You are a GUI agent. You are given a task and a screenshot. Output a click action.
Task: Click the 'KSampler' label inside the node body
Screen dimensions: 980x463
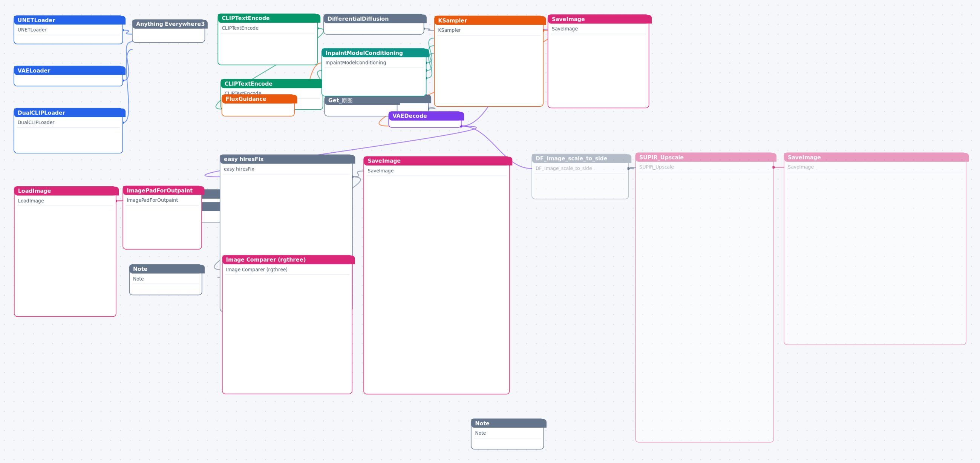pyautogui.click(x=449, y=30)
